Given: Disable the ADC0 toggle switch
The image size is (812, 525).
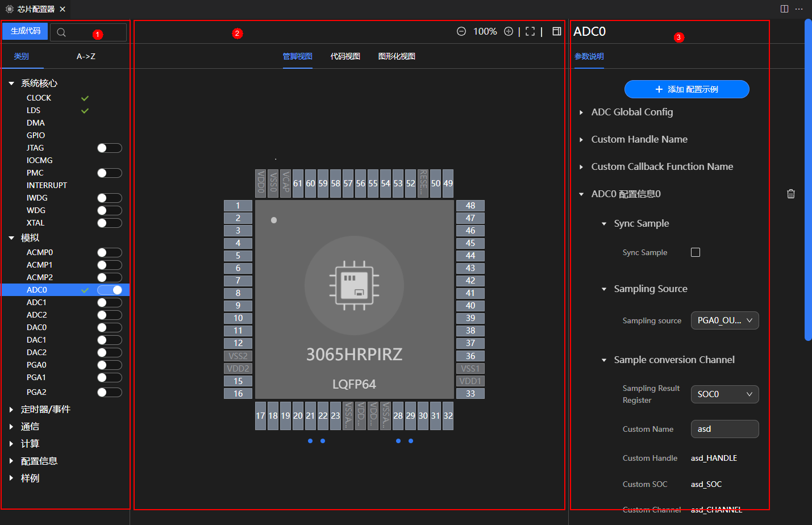Looking at the screenshot, I should coord(109,290).
